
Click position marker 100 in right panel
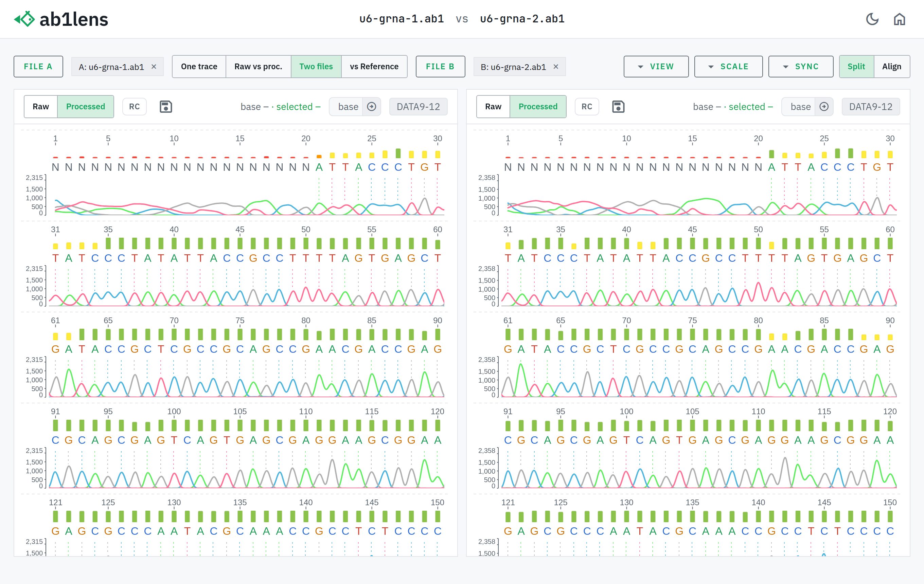click(x=626, y=412)
